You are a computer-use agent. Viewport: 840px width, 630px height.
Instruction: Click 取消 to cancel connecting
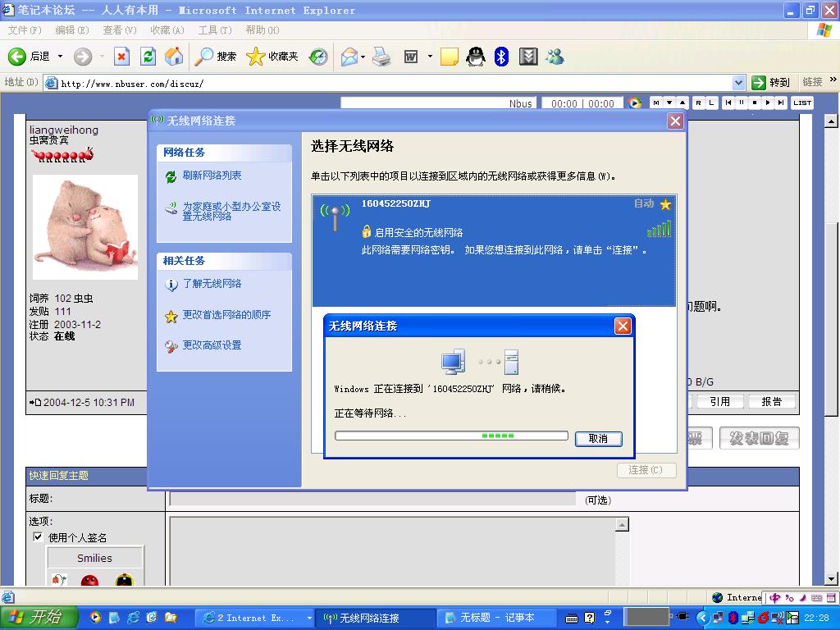598,439
